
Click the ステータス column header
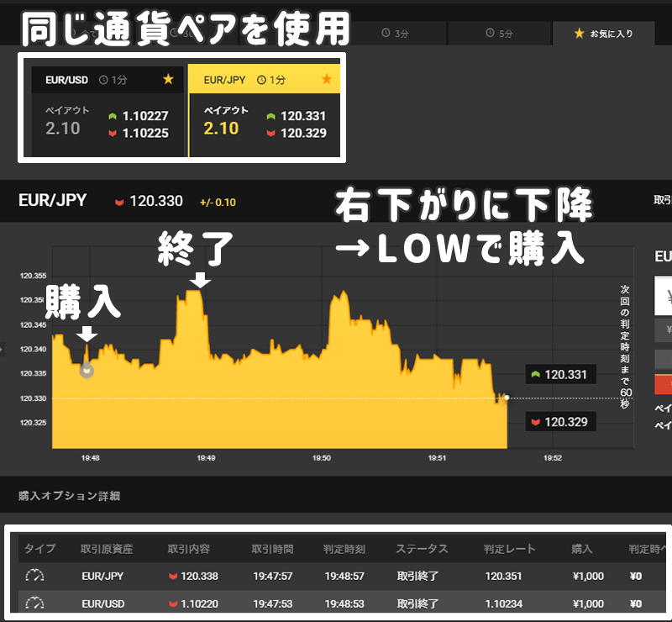(422, 549)
